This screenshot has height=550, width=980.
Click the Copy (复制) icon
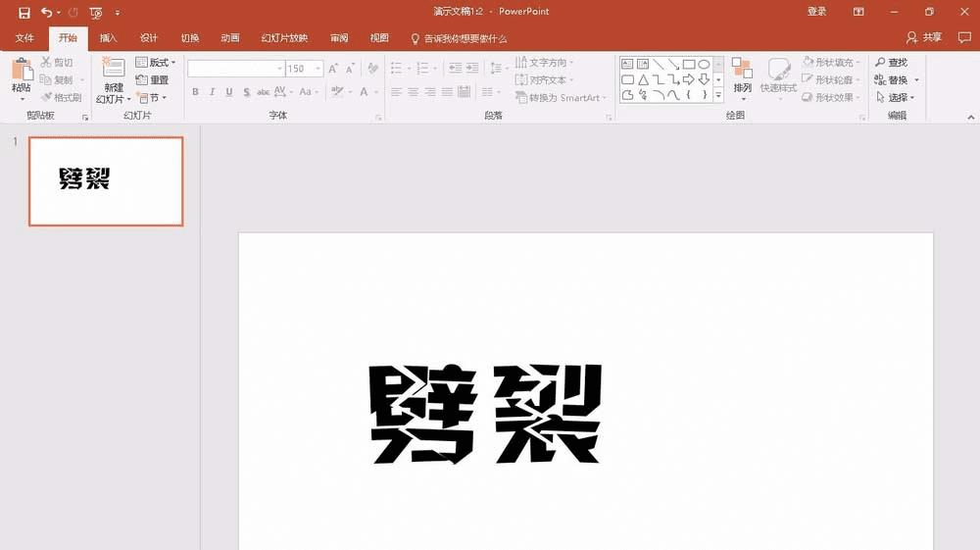click(x=46, y=79)
